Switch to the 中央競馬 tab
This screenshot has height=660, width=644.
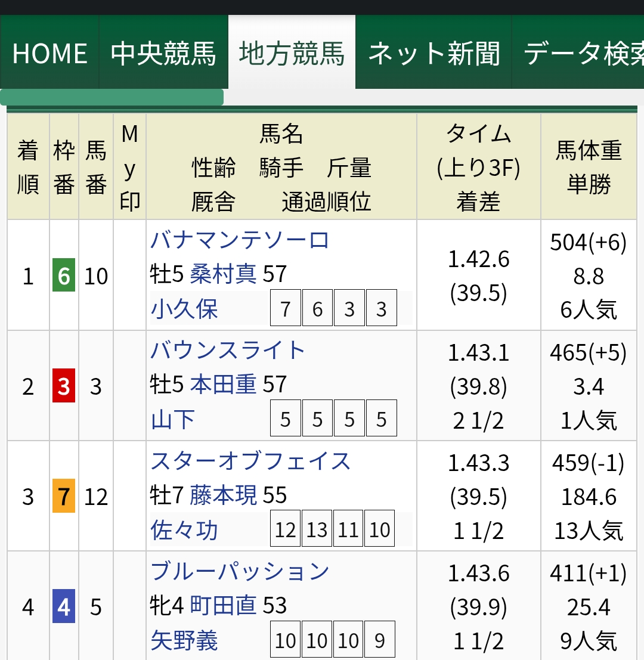click(163, 54)
